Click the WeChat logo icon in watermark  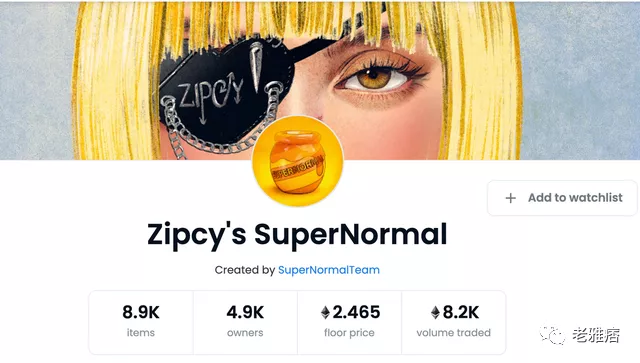[x=552, y=335]
